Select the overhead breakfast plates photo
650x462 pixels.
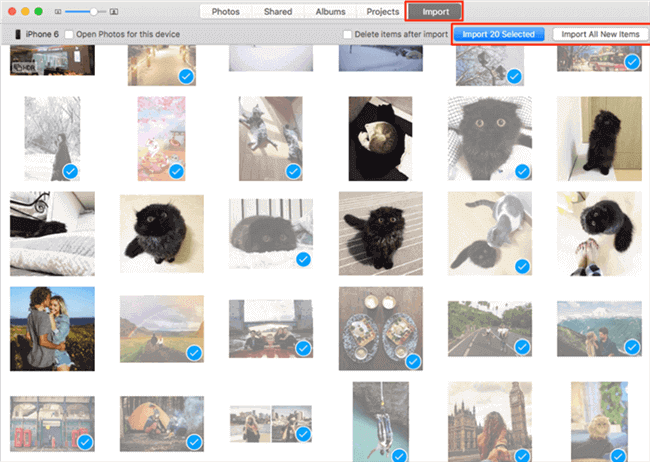point(381,329)
